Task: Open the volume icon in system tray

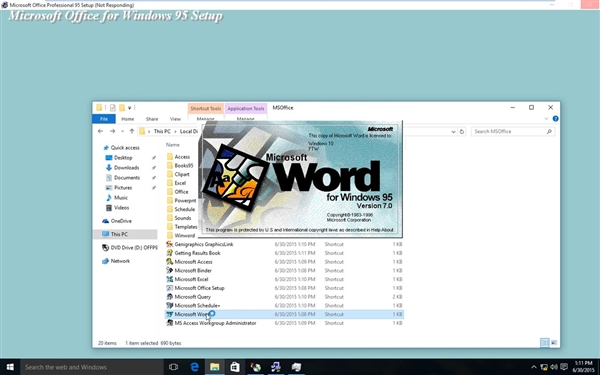Action: tap(553, 367)
